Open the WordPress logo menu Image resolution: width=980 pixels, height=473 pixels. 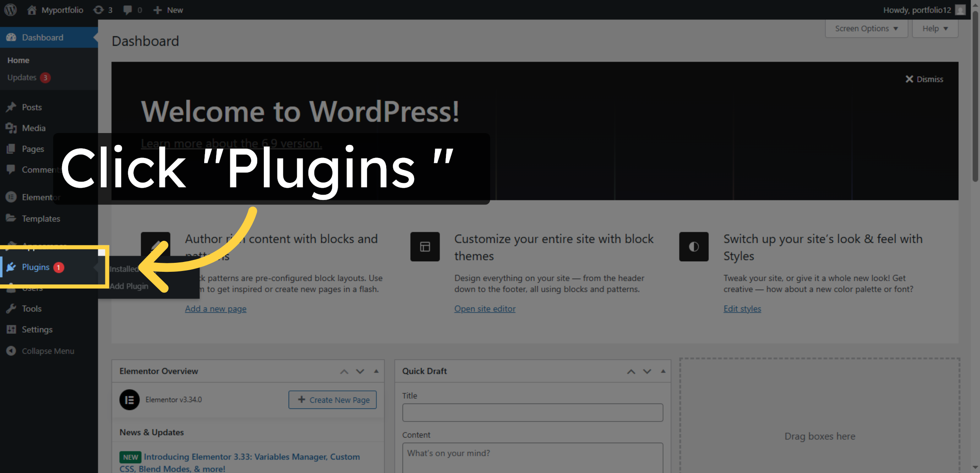point(10,9)
